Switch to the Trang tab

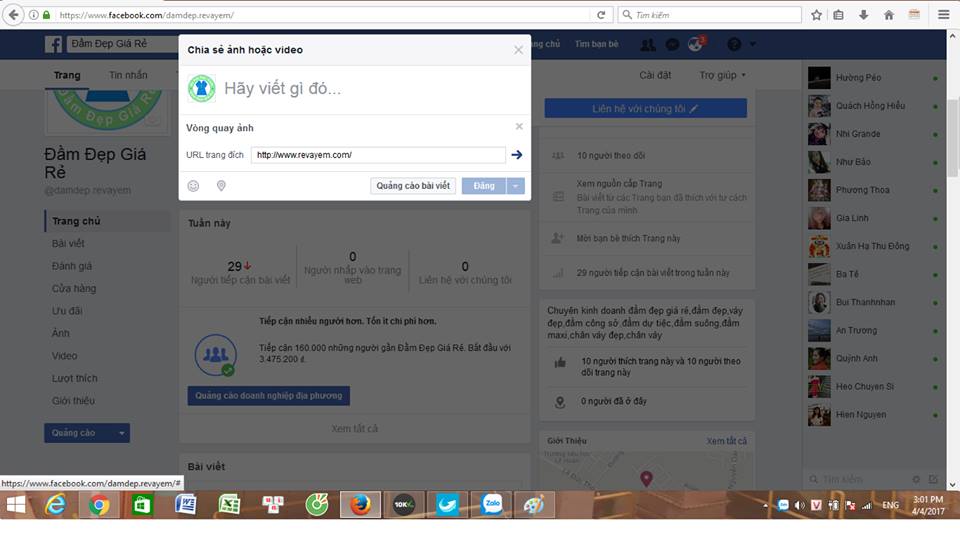click(67, 75)
